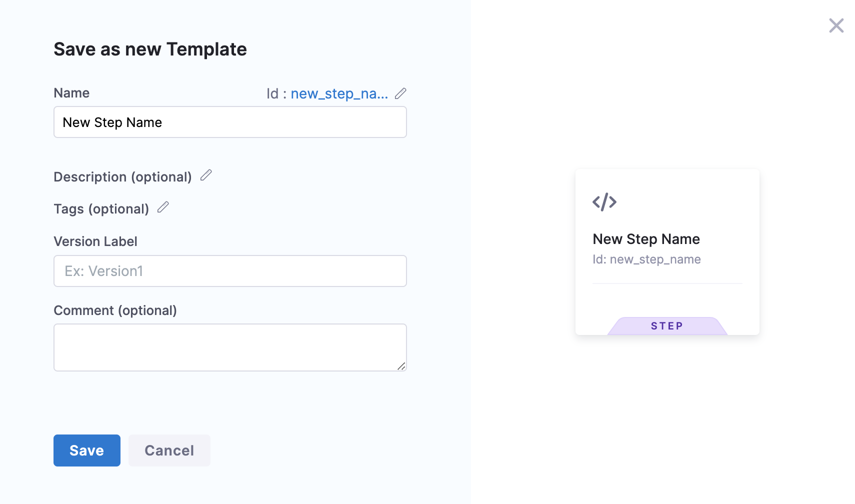Click the purple STEP badge on the card
The width and height of the screenshot is (855, 504).
[x=667, y=326]
